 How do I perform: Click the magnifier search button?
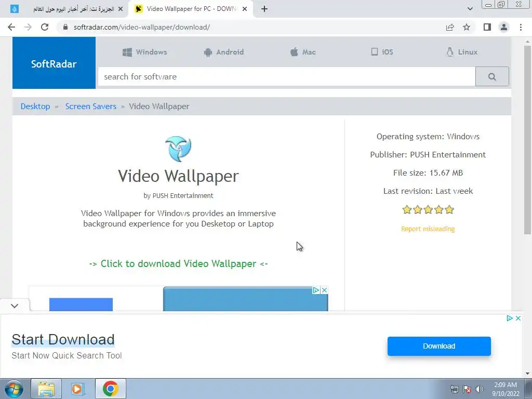click(492, 77)
